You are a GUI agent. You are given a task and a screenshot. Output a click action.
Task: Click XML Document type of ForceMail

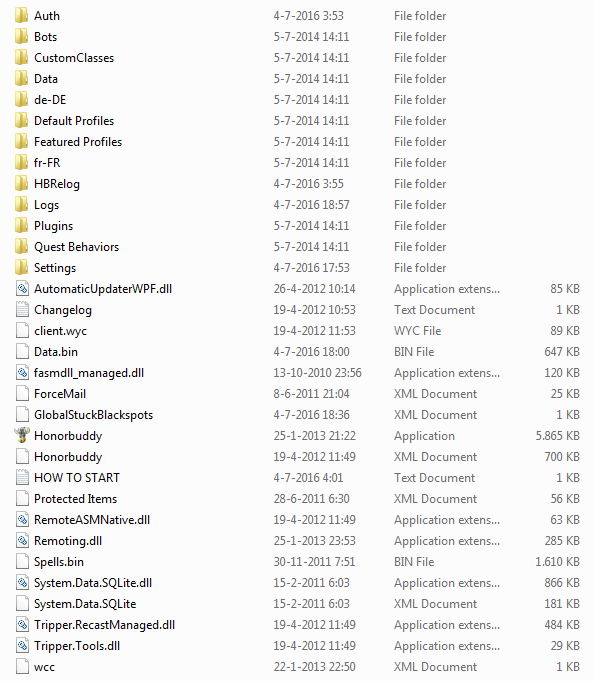tap(436, 393)
